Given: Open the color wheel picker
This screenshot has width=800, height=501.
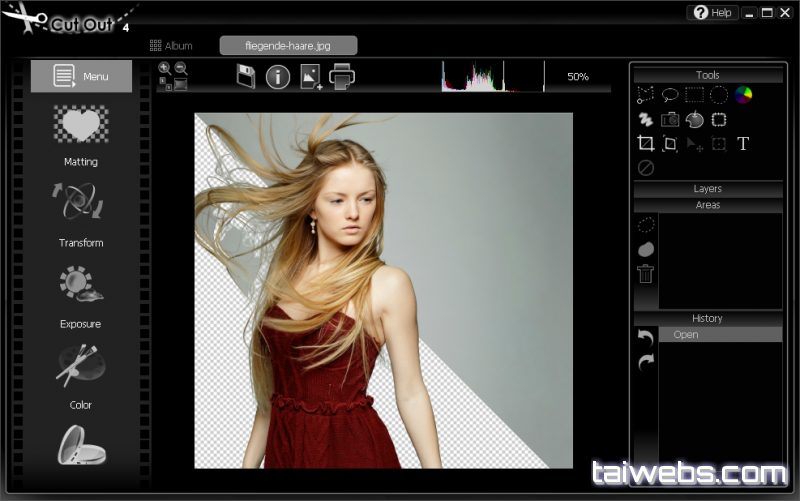Looking at the screenshot, I should coord(743,95).
